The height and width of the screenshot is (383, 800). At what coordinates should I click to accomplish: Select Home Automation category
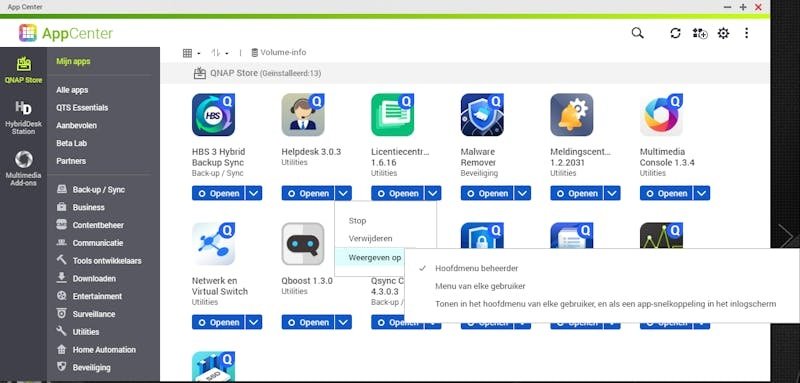pos(96,350)
